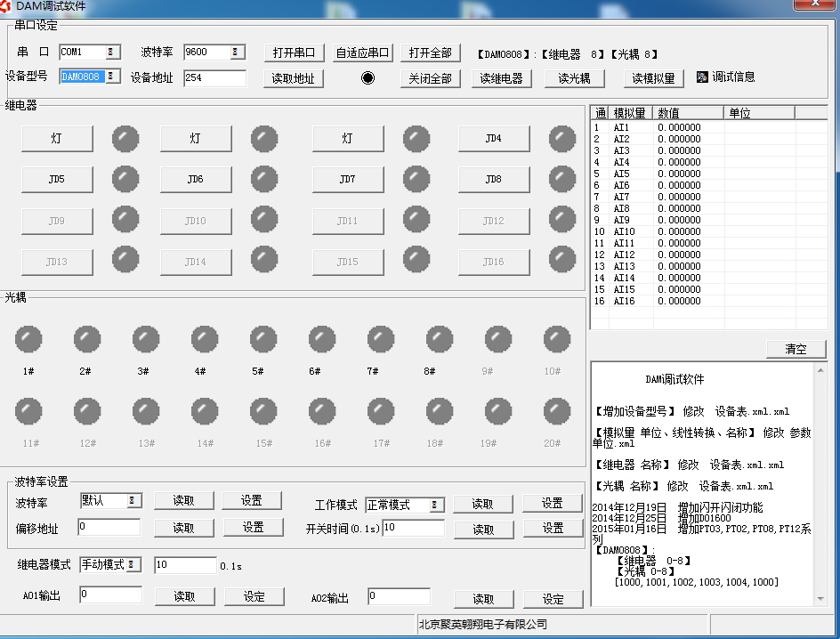This screenshot has width=840, height=639.
Task: Click the 调试信息 debug info icon
Action: point(702,77)
